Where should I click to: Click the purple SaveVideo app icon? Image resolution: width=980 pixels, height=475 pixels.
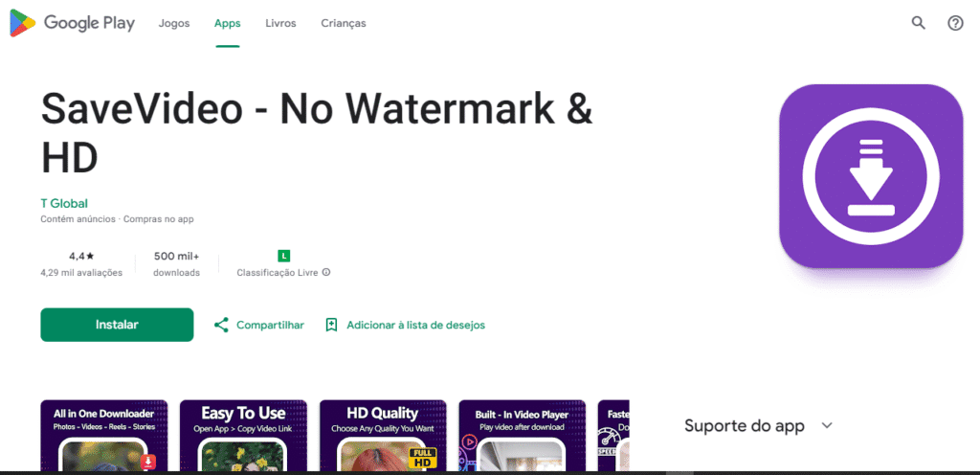(871, 176)
